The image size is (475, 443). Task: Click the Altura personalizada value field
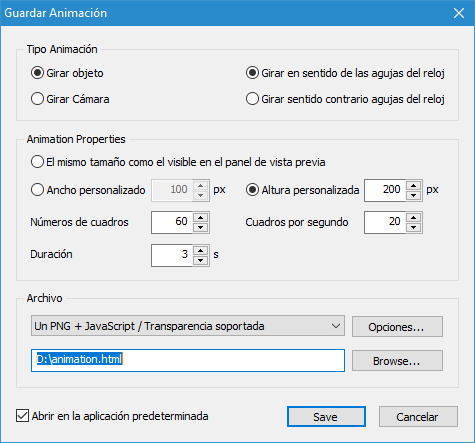385,190
